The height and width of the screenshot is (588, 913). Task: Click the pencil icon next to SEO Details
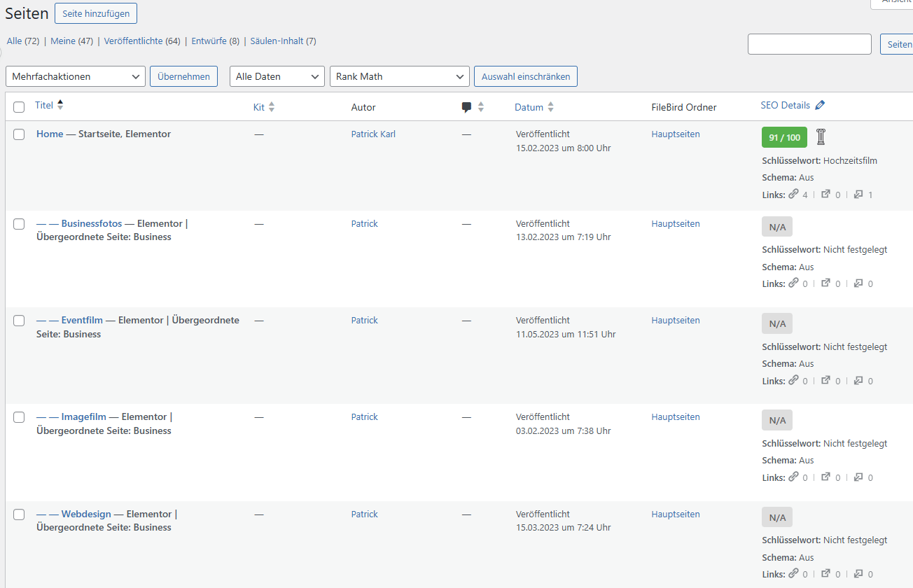(x=820, y=106)
